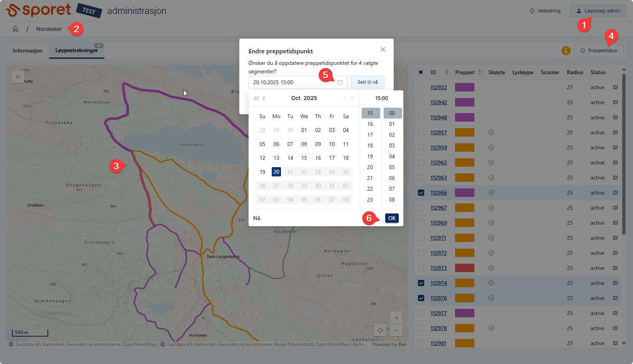Center map on my location
The image size is (633, 364).
click(x=380, y=330)
